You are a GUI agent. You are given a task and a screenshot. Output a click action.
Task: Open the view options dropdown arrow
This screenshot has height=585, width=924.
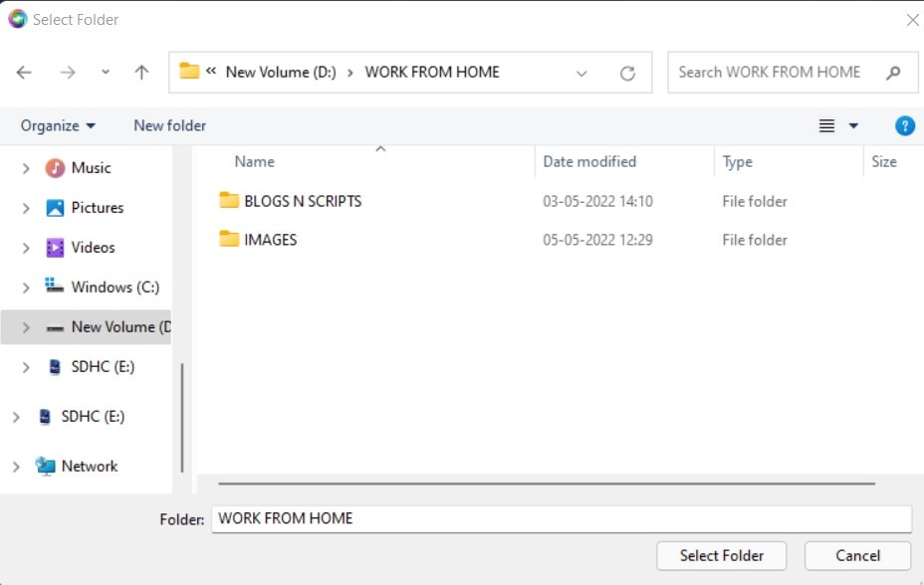(851, 125)
